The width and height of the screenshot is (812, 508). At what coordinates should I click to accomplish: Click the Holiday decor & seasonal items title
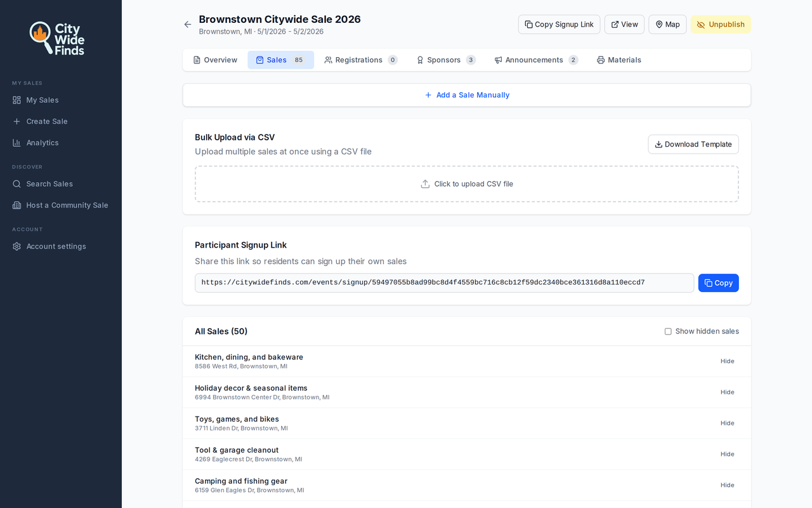click(x=251, y=388)
